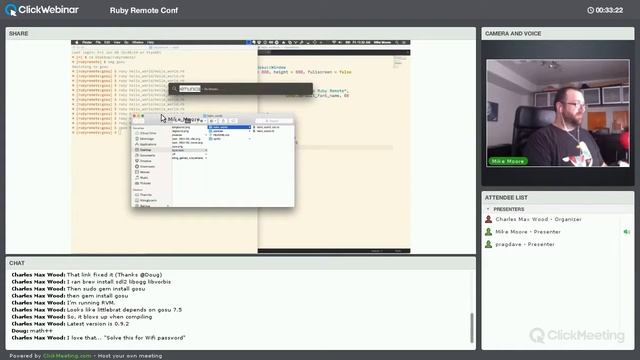
Task: Click the speaker icon beside Mike Moore
Action: pos(627,232)
